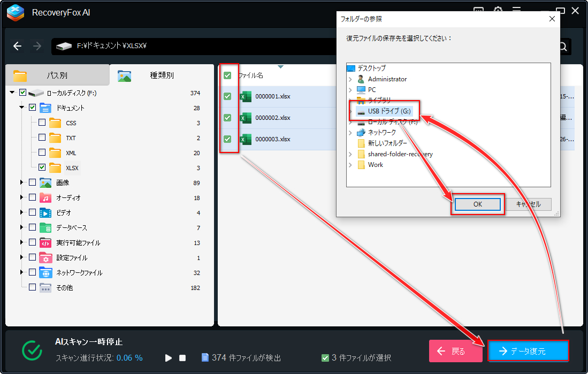Click the scan play/resume icon
This screenshot has width=588, height=374.
click(169, 357)
